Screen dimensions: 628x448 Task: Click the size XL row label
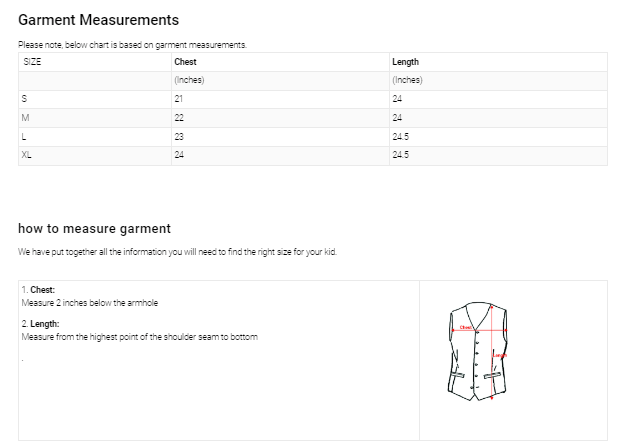(x=27, y=155)
